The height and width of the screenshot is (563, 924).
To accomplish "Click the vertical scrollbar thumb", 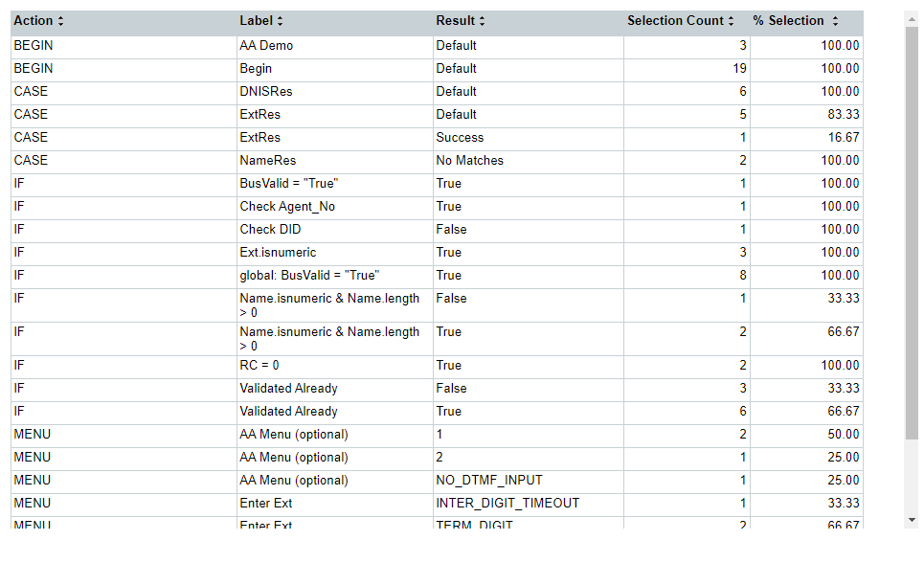I will pyautogui.click(x=913, y=233).
